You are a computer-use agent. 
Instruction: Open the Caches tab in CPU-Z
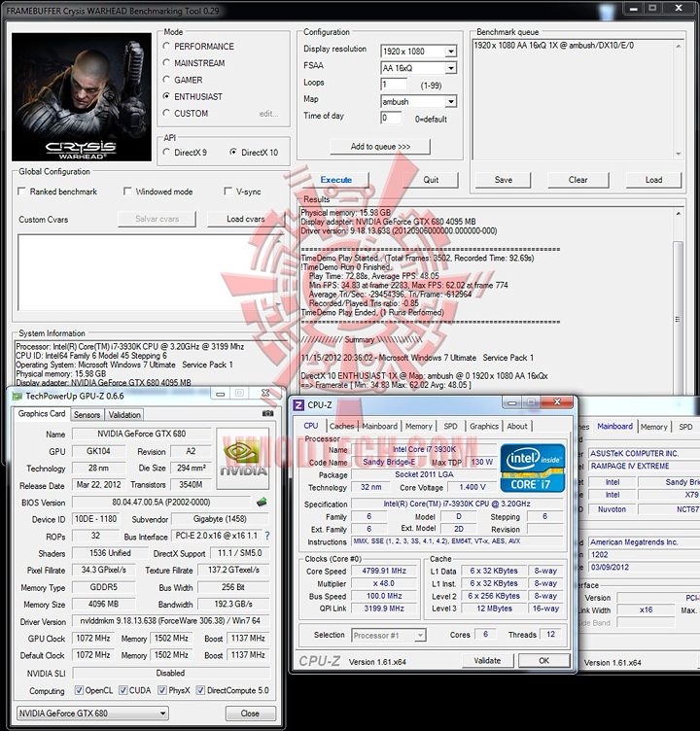pos(341,426)
